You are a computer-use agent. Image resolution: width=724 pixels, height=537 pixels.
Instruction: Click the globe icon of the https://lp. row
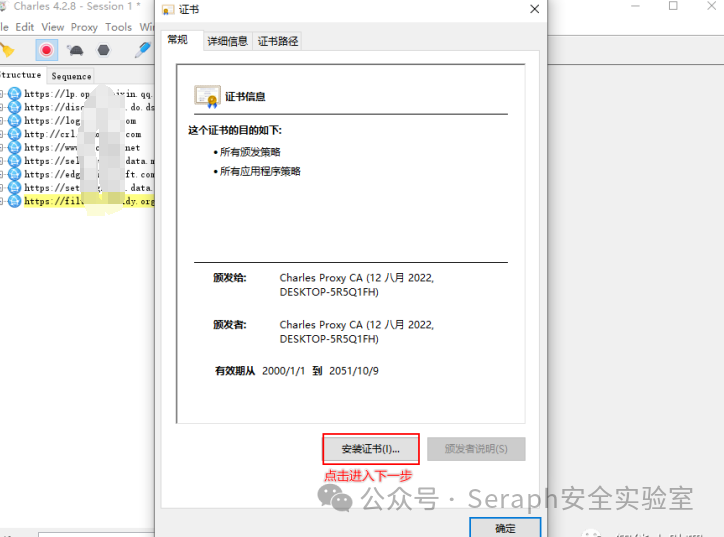click(x=14, y=94)
